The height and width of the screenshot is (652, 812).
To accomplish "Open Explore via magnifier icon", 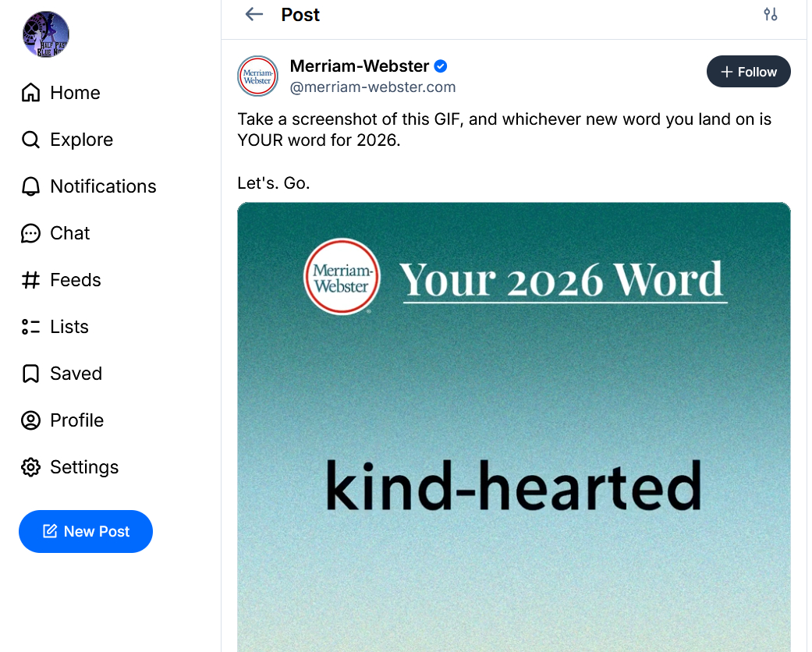I will click(30, 140).
